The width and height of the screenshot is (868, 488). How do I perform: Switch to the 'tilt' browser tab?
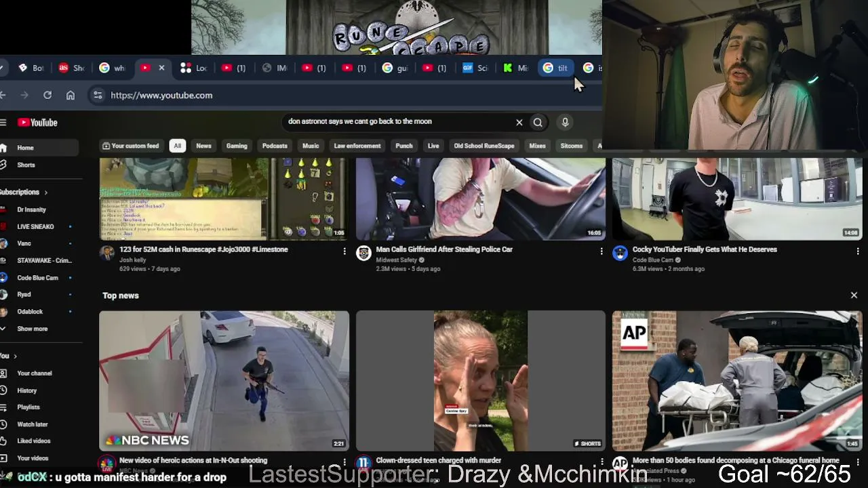tap(556, 68)
